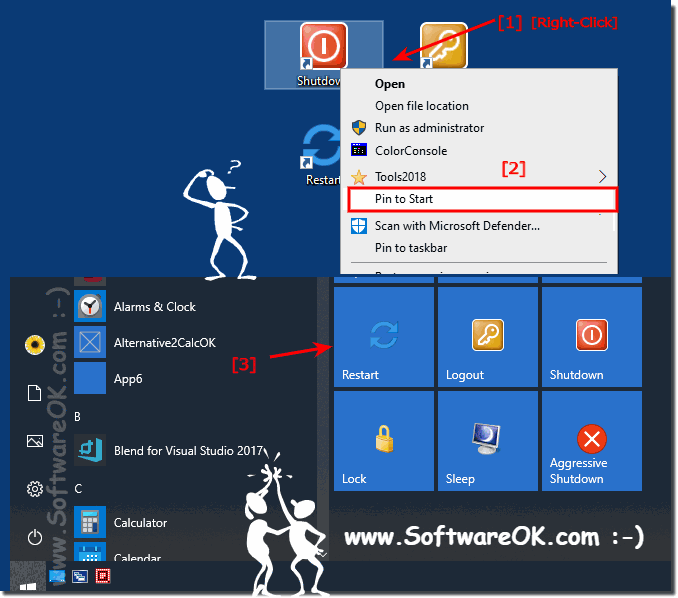
Task: Open the two-windows taskbar icon
Action: [80, 576]
